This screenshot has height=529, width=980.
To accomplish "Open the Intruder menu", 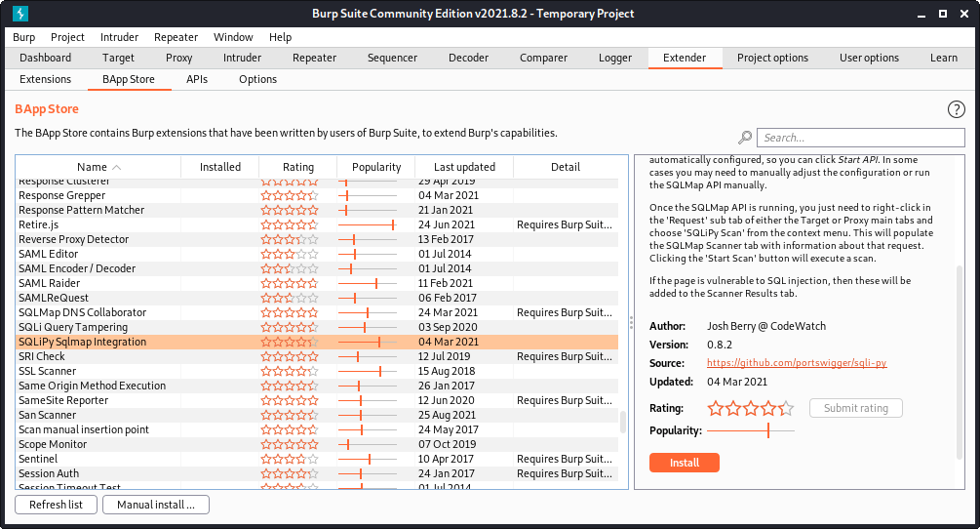I will point(119,37).
